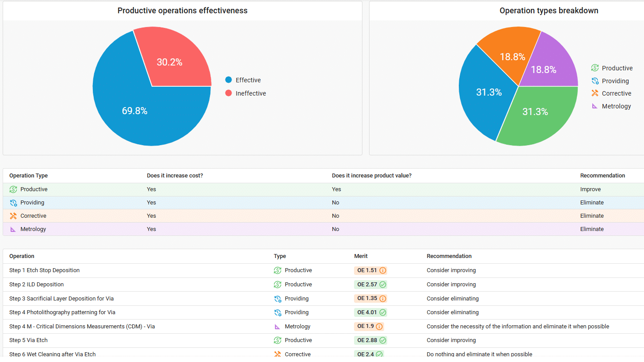
Task: Click the Improve recommendation for Productive
Action: [x=591, y=189]
